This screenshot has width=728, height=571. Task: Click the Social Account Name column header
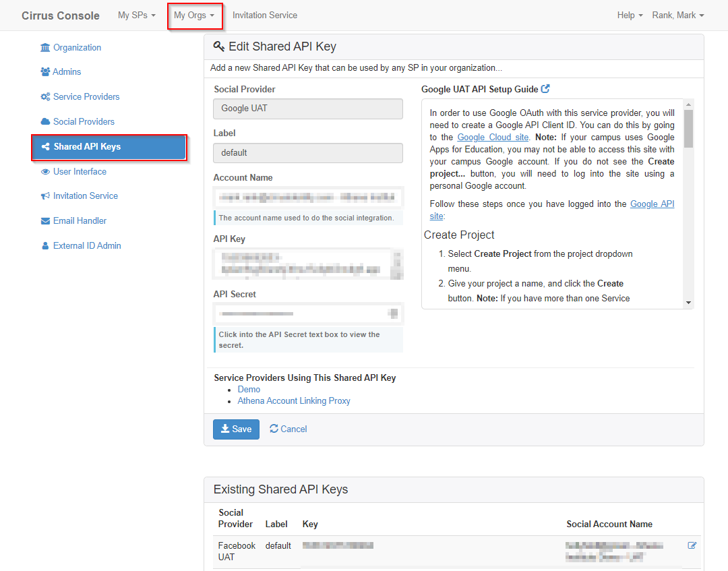coord(609,524)
